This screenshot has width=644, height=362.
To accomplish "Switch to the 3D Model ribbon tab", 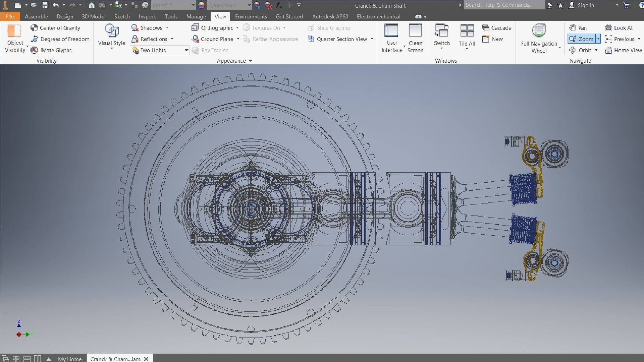I will [x=94, y=16].
